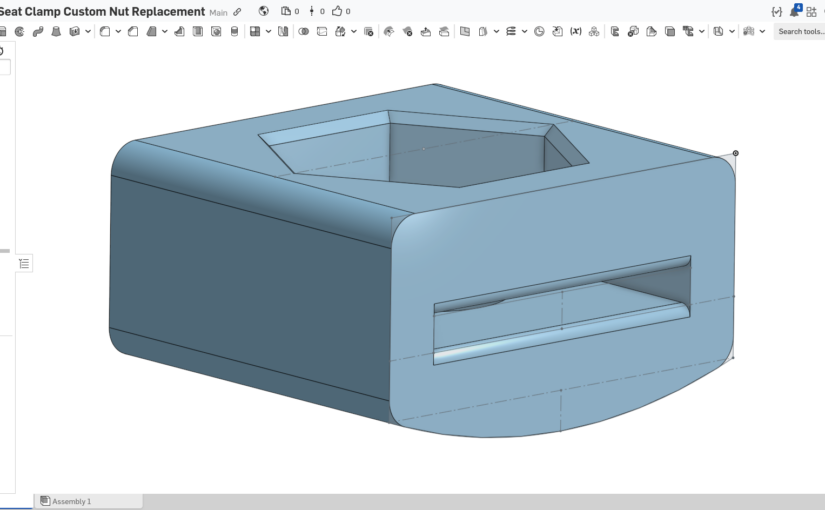Open the App Store grid icon

[811, 12]
